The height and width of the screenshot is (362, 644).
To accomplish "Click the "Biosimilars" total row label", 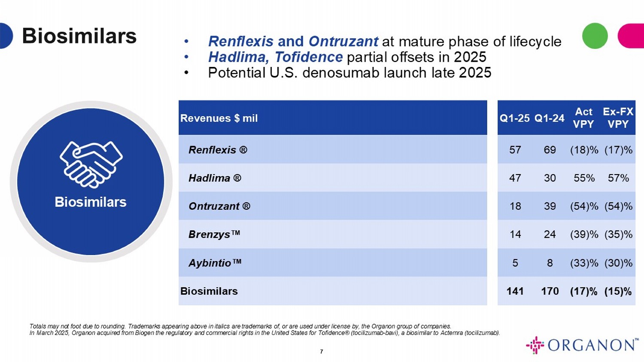I will tap(209, 291).
